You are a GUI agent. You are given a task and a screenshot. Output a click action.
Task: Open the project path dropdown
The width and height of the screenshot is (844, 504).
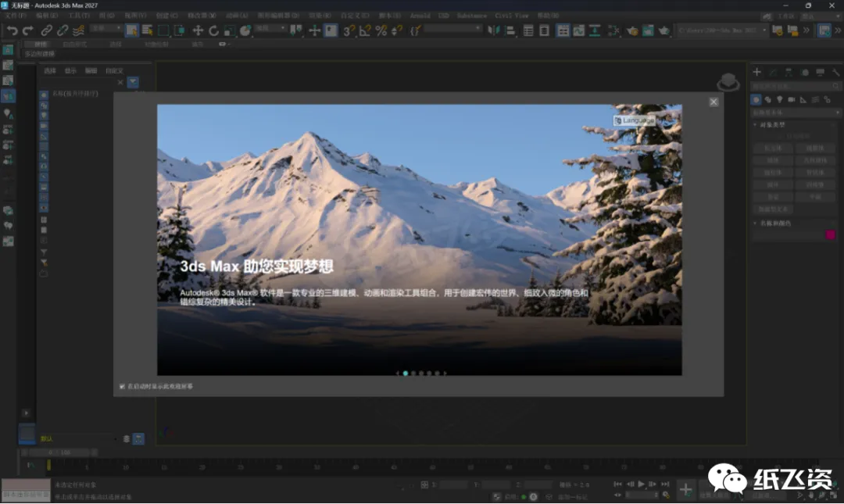pos(722,30)
